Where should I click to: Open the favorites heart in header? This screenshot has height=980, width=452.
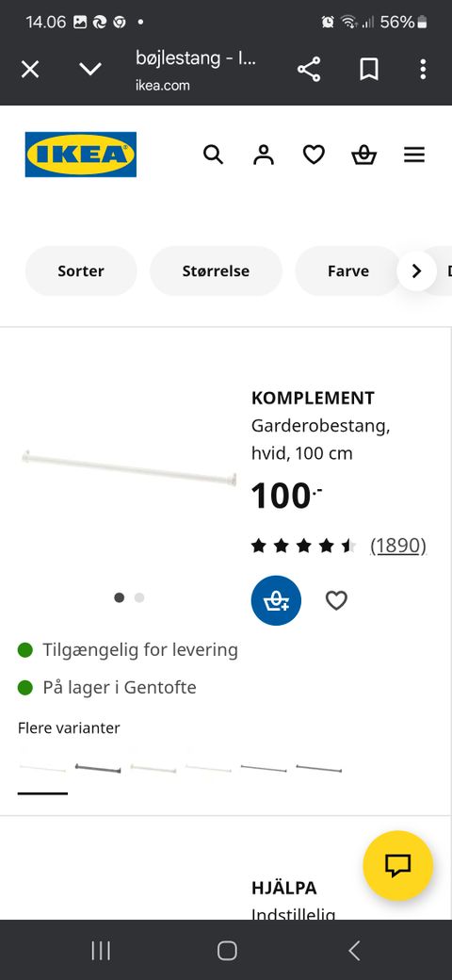(x=314, y=155)
